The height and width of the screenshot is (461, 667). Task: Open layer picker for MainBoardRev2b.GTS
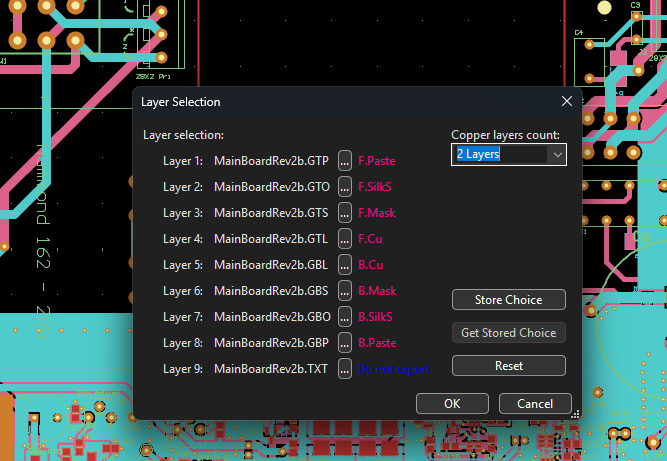coord(345,213)
